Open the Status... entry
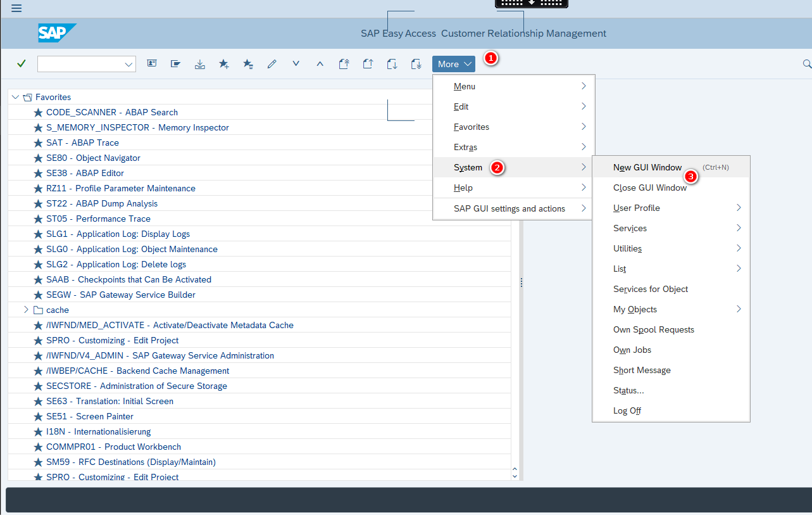 671,390
